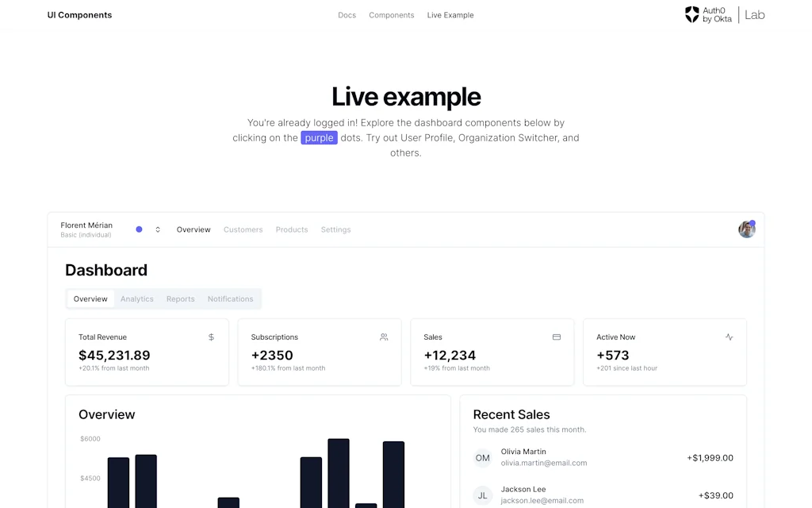Click Olivia Martin's OM avatar
This screenshot has height=508, width=812.
click(482, 458)
